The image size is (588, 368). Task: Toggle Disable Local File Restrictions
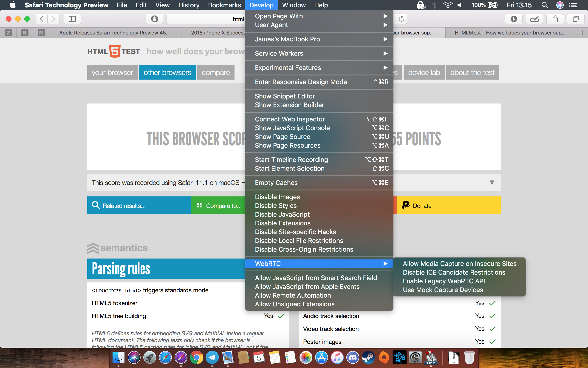[x=319, y=241]
